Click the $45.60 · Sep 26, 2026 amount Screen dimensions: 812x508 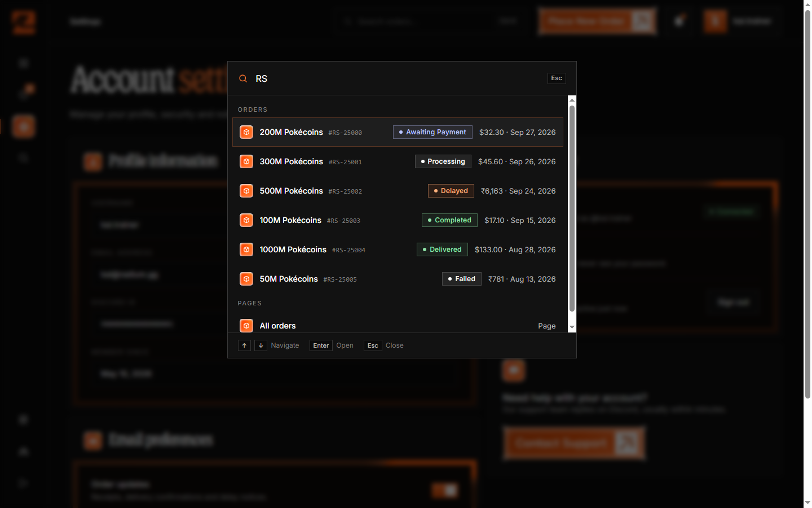[x=517, y=161]
